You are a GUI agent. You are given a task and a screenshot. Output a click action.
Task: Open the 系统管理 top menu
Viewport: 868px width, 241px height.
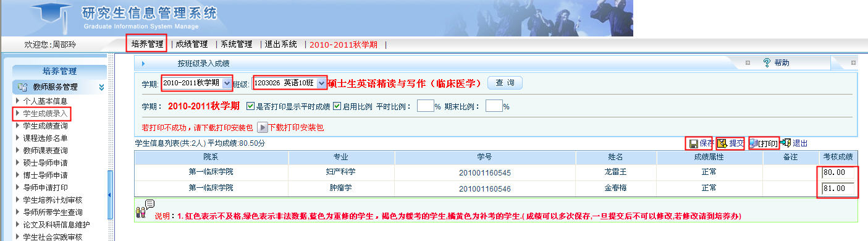point(237,44)
